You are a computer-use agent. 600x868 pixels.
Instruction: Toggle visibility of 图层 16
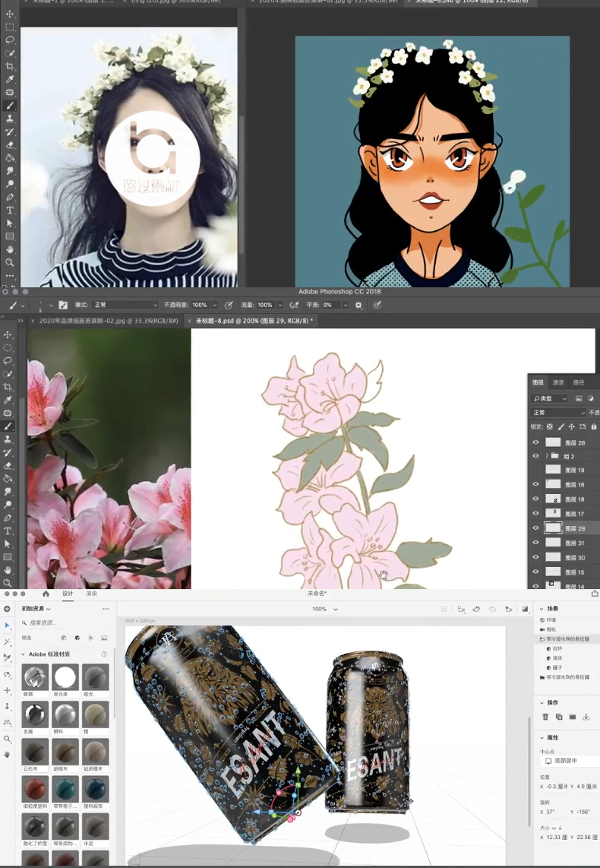(x=535, y=484)
